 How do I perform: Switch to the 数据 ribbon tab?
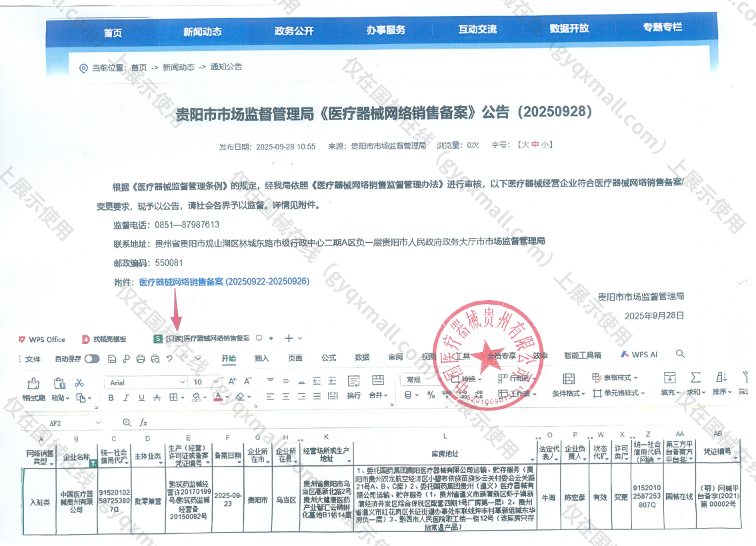coord(362,357)
